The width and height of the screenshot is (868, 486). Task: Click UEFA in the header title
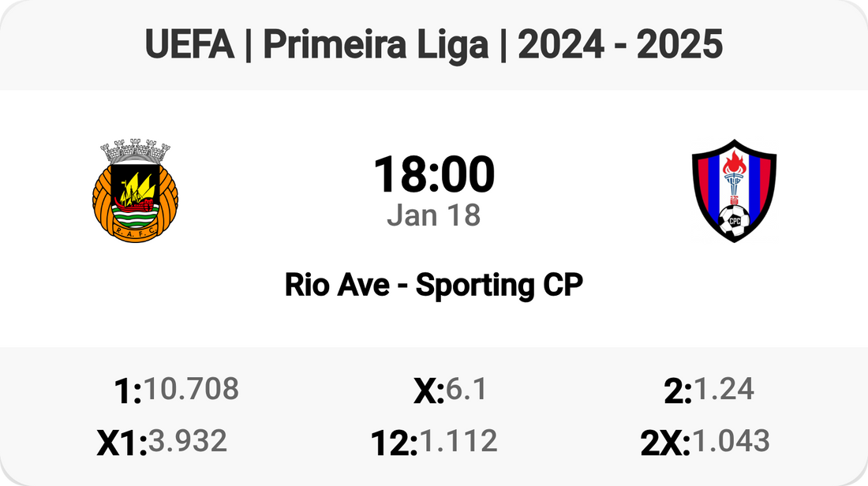pyautogui.click(x=189, y=46)
